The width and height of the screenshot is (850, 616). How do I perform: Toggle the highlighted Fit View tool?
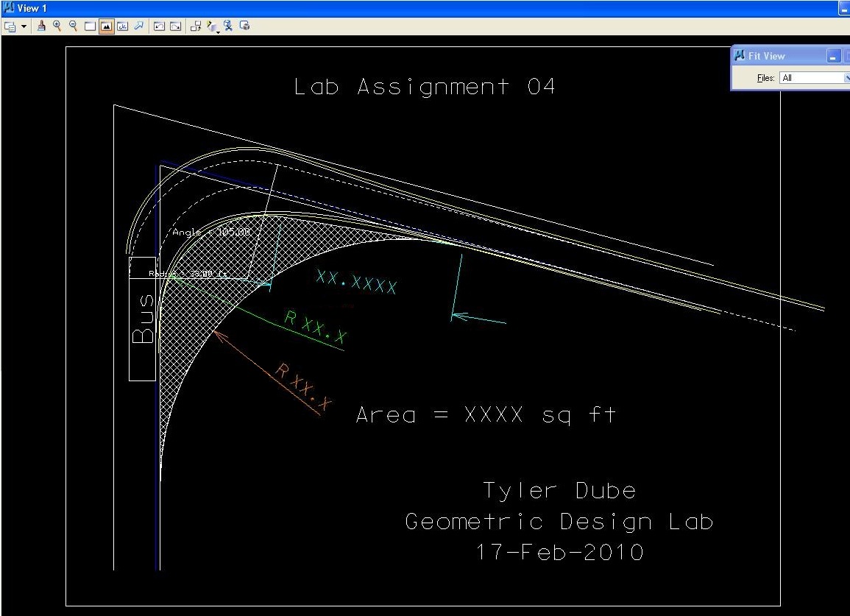point(106,26)
